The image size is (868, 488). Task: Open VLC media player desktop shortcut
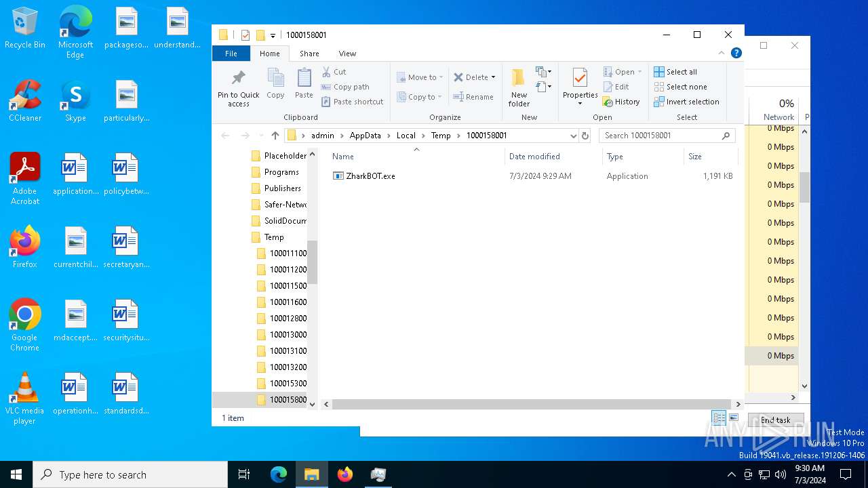24,399
